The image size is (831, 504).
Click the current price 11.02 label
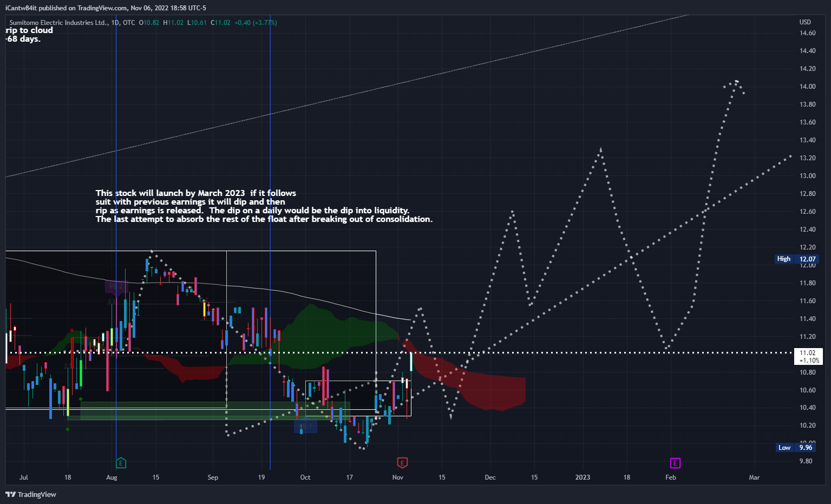[x=808, y=356]
